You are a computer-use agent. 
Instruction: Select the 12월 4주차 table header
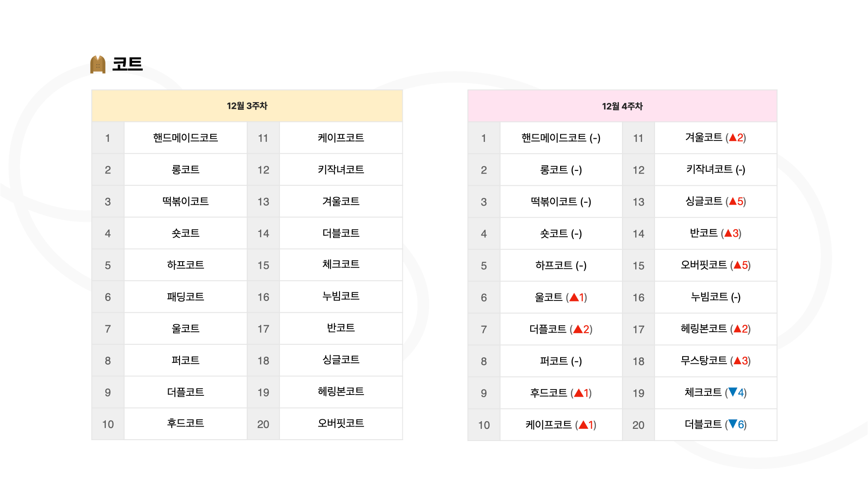coord(622,106)
